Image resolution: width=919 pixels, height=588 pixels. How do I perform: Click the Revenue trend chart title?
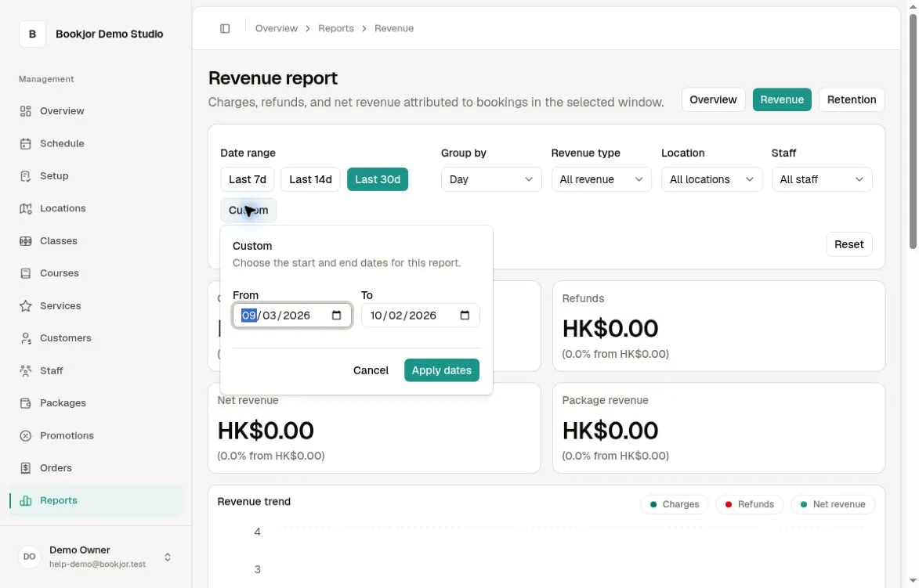pos(254,502)
